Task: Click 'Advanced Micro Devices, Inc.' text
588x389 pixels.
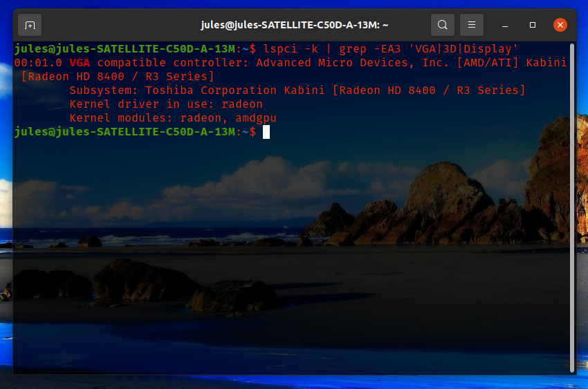Action: click(x=353, y=63)
